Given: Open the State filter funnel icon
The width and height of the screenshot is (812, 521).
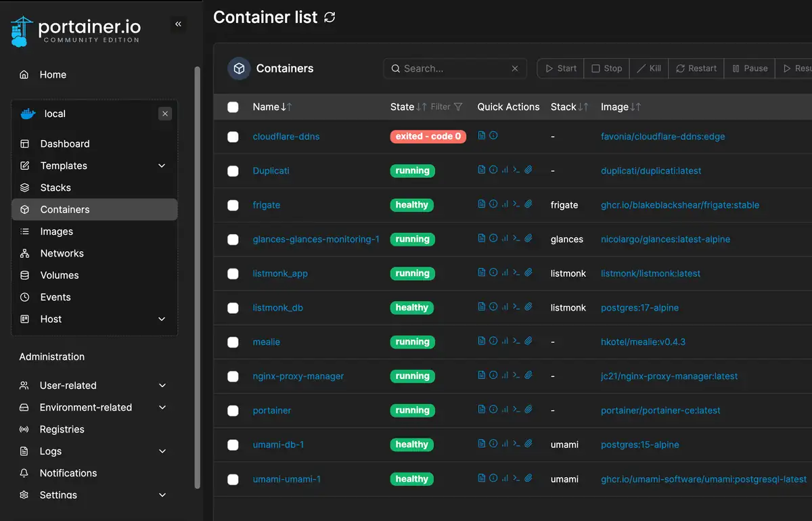Looking at the screenshot, I should [458, 107].
